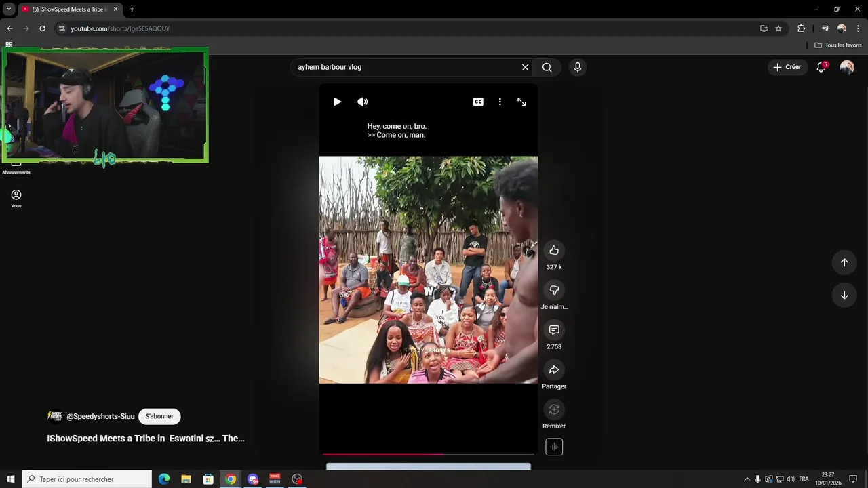Switch the FRA keyboard language
The width and height of the screenshot is (868, 488).
pyautogui.click(x=804, y=479)
